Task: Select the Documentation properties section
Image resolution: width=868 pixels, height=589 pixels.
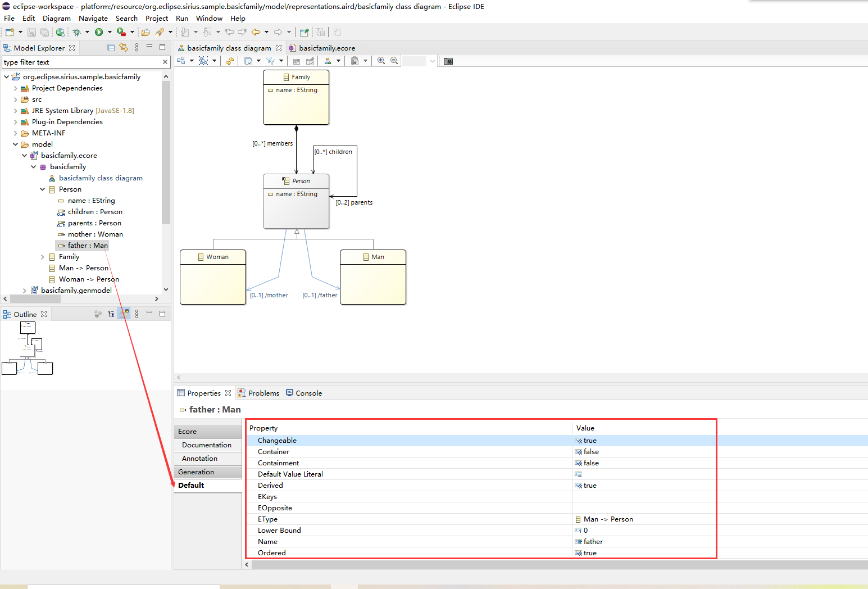Action: tap(207, 445)
